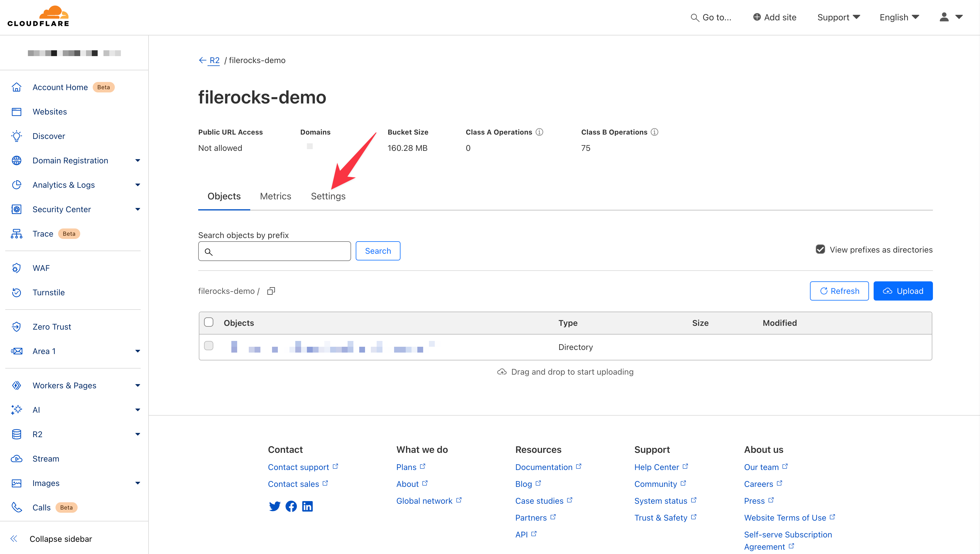Open the blurred directory name in table
This screenshot has width=980, height=554.
333,347
